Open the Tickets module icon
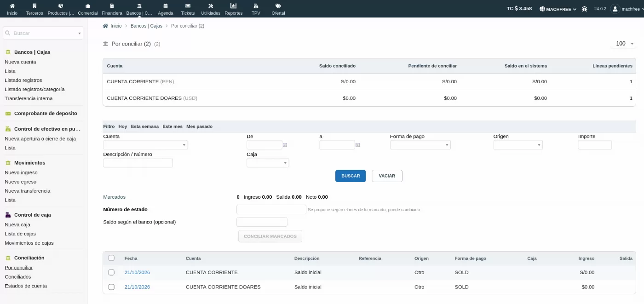The image size is (644, 304). (x=188, y=6)
